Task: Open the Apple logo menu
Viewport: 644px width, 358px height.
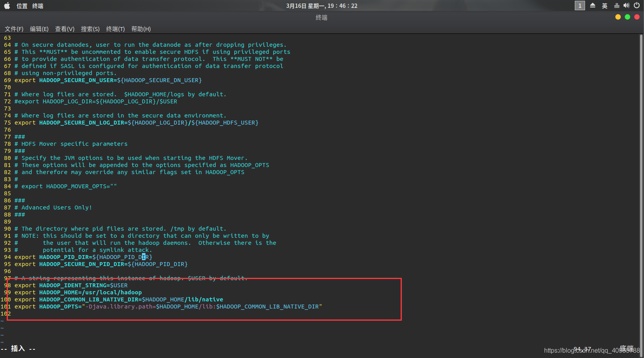Action: point(7,6)
